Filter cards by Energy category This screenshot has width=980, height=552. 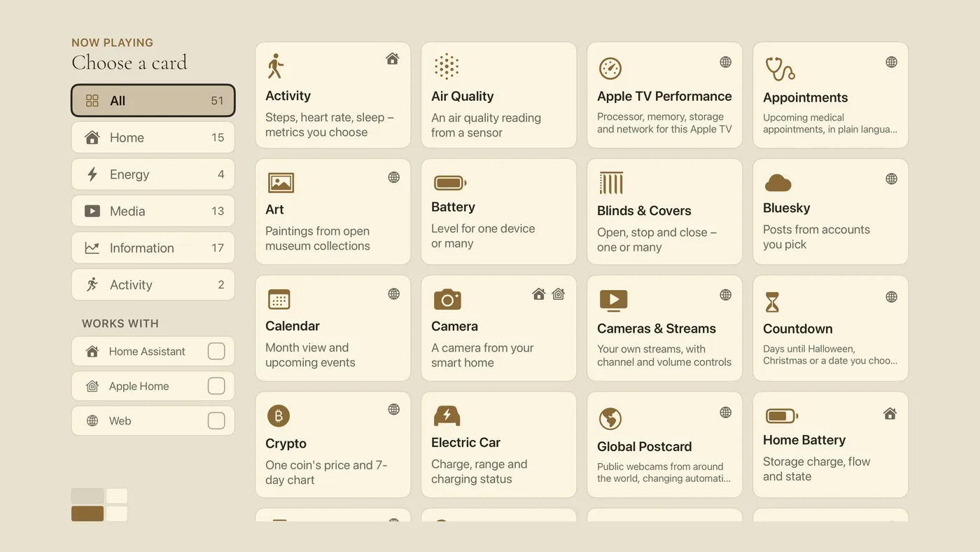[x=153, y=174]
